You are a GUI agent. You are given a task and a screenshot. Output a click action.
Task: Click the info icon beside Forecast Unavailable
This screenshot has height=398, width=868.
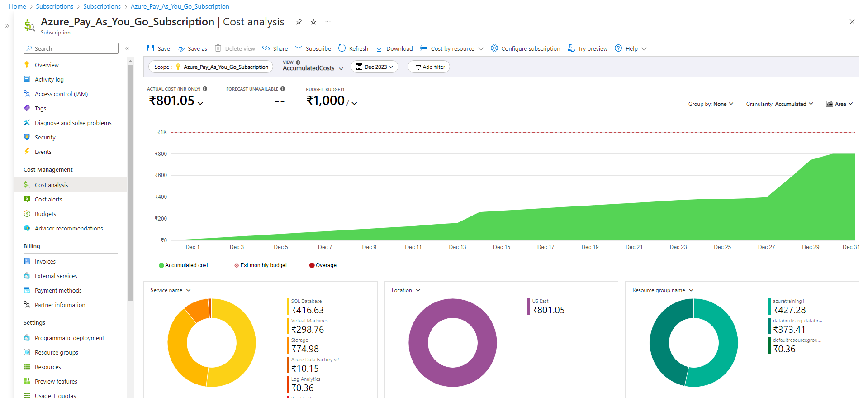[283, 89]
